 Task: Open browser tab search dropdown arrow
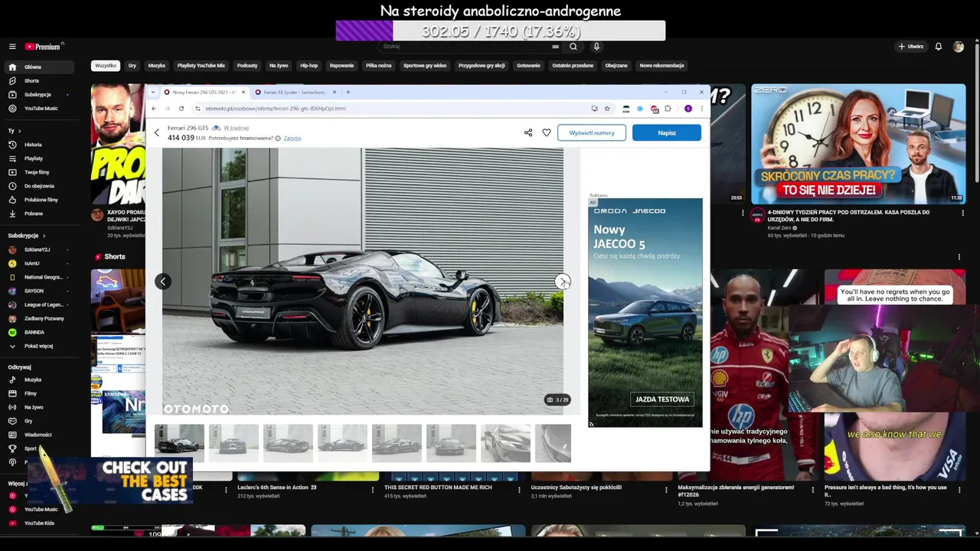(153, 92)
